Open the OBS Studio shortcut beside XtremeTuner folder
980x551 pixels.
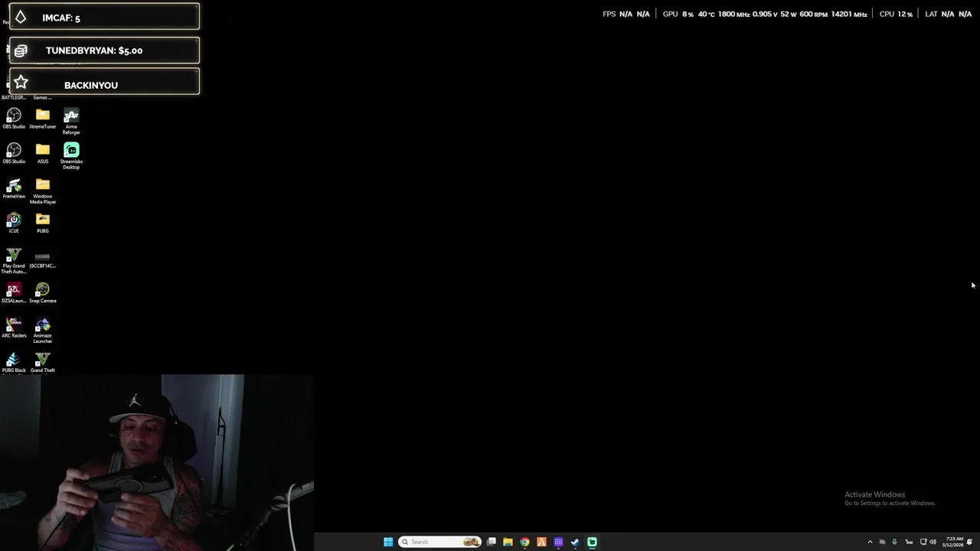point(14,118)
